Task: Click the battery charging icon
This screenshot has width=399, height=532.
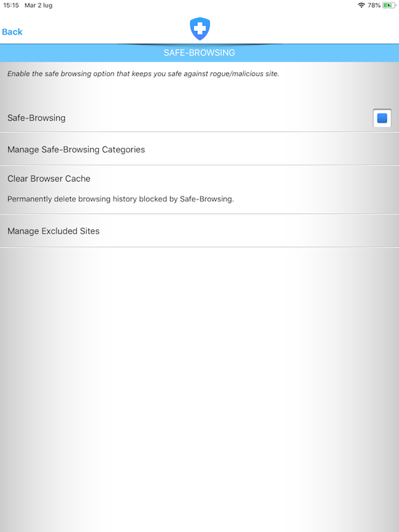Action: 389,5
